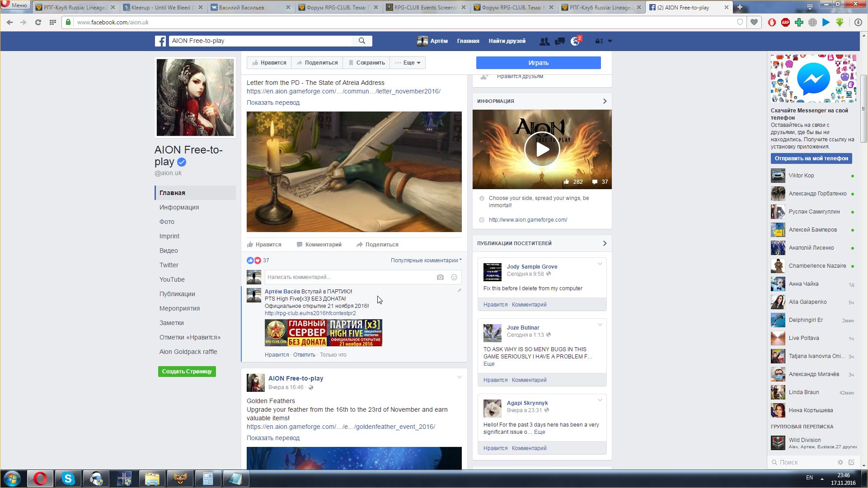The image size is (868, 488).
Task: Open aion.gameforge.com website link
Action: tap(528, 220)
